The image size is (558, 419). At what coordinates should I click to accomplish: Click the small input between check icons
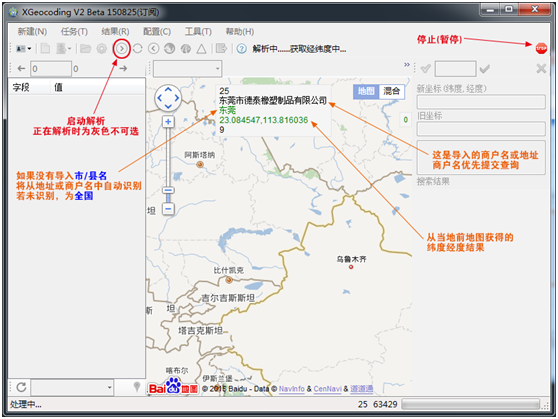tap(455, 68)
